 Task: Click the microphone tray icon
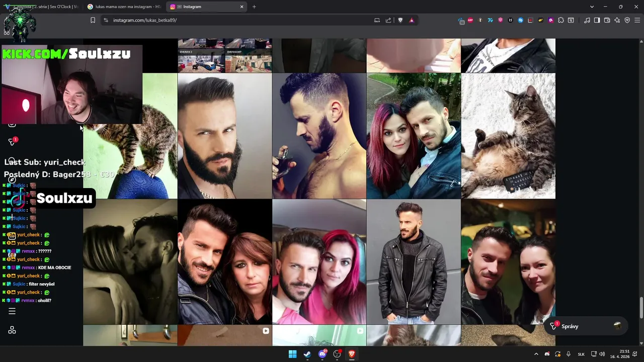pos(569,354)
